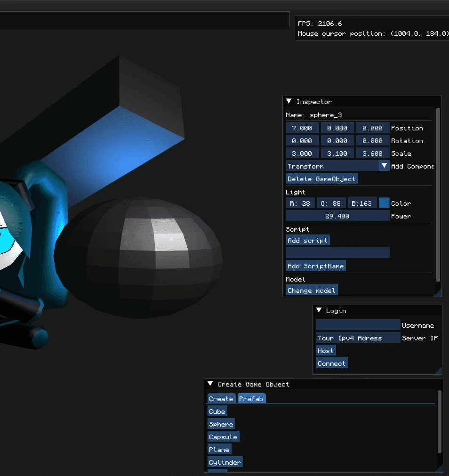Collapse the Create Game Object panel
The width and height of the screenshot is (449, 476).
coord(210,384)
